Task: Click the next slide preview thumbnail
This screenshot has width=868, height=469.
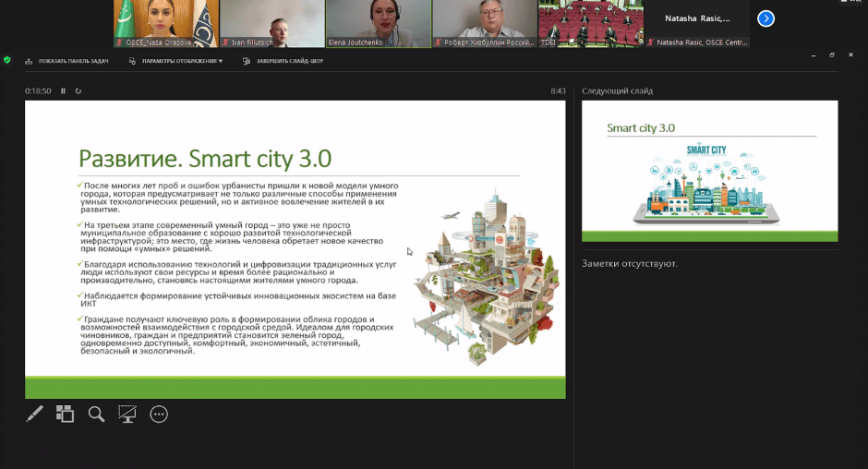Action: 709,171
